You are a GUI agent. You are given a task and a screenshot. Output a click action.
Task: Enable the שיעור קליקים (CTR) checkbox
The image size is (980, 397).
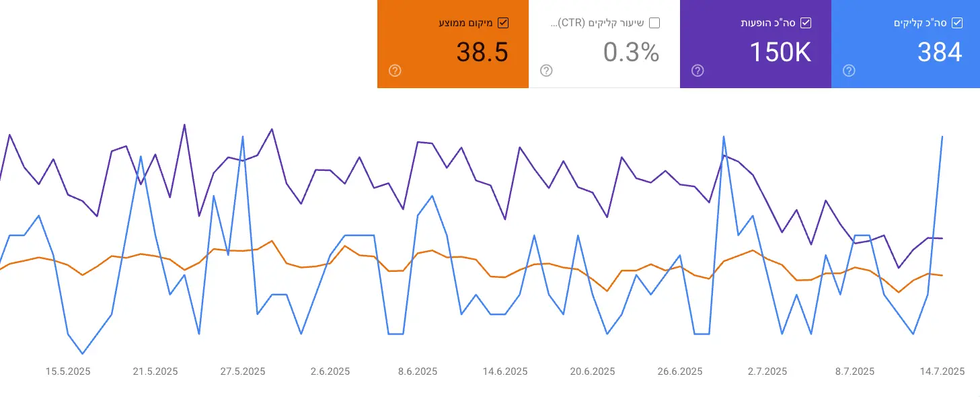click(654, 23)
